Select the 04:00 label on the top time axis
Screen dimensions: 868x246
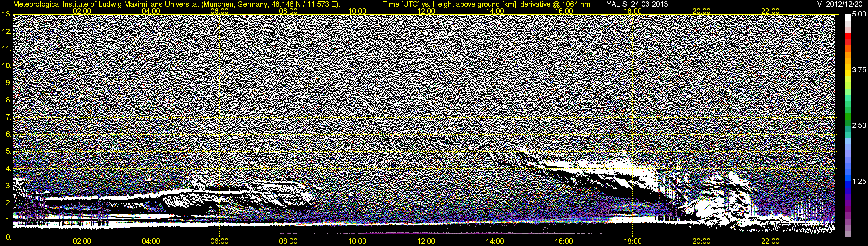tap(151, 11)
